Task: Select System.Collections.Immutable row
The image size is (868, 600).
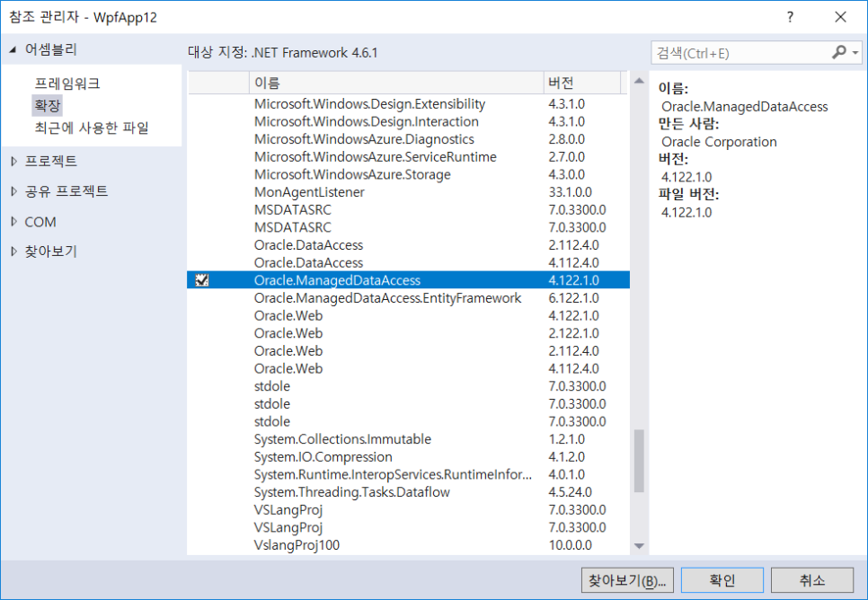Action: (408, 439)
